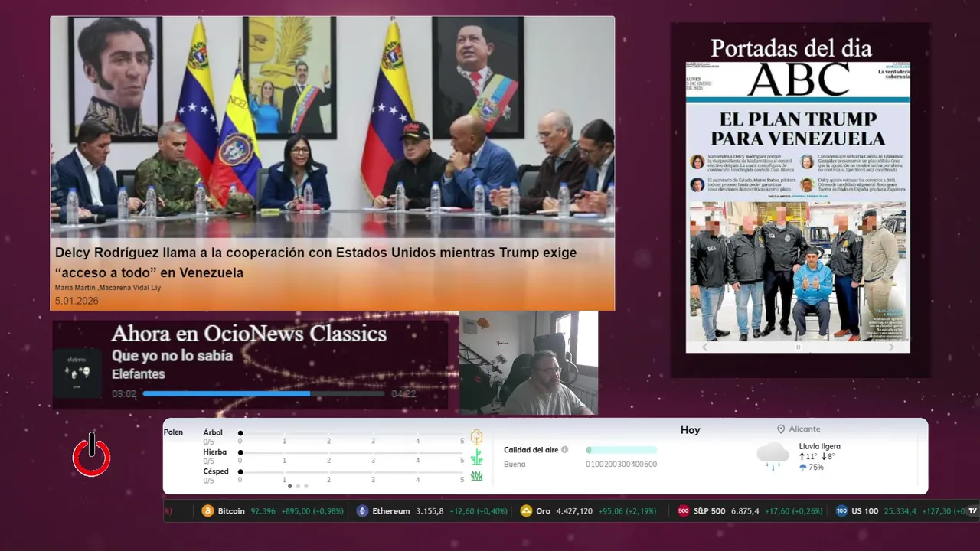Click the tree pollen icon beside Árbol scale

pos(476,437)
